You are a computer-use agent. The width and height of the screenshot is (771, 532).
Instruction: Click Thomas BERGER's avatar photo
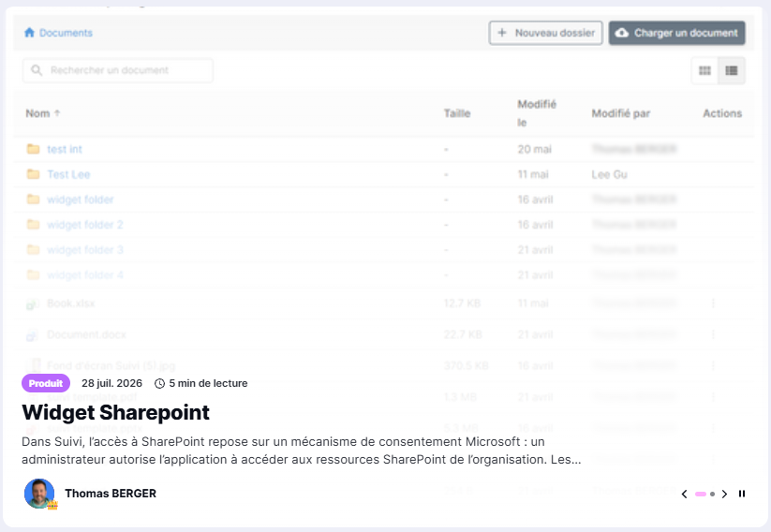(x=39, y=494)
